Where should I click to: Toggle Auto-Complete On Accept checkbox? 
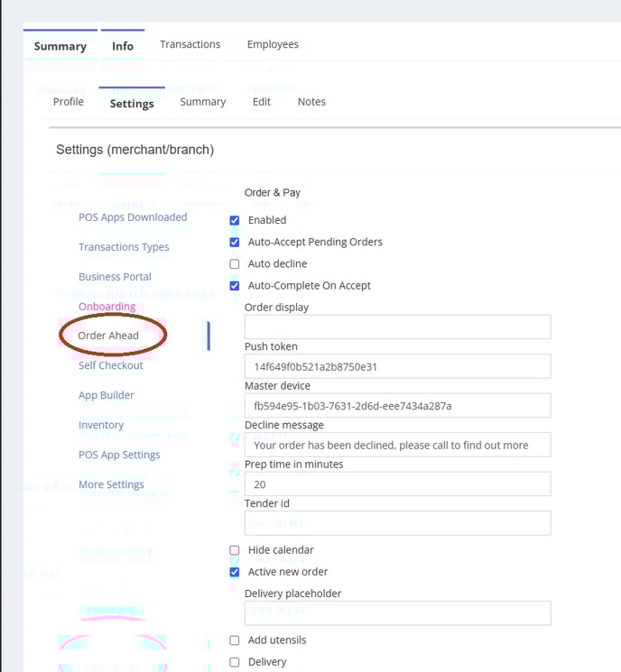[x=235, y=286]
